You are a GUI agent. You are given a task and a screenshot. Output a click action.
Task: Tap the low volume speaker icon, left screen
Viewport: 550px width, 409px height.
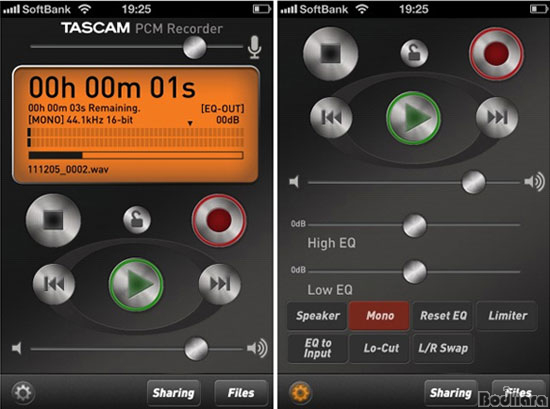pyautogui.click(x=17, y=348)
